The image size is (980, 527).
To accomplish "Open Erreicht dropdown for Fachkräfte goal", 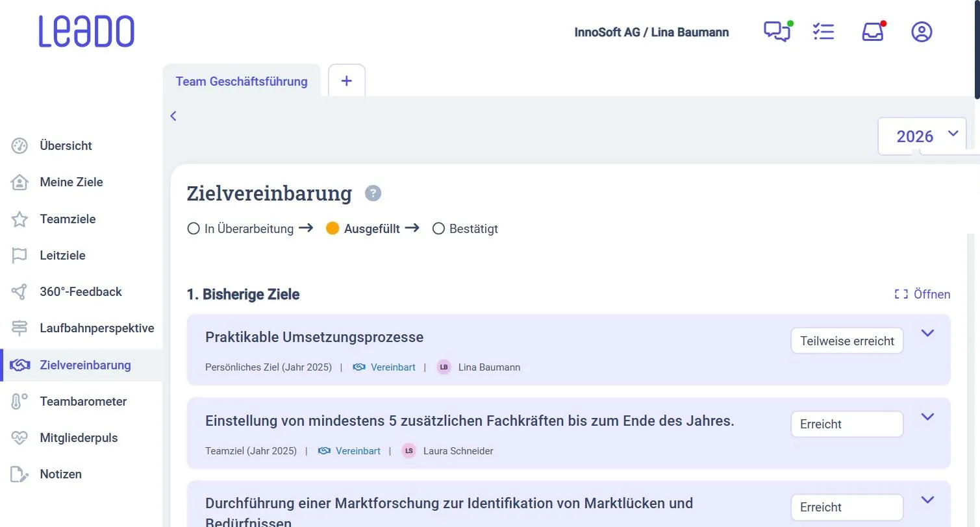I will [847, 424].
